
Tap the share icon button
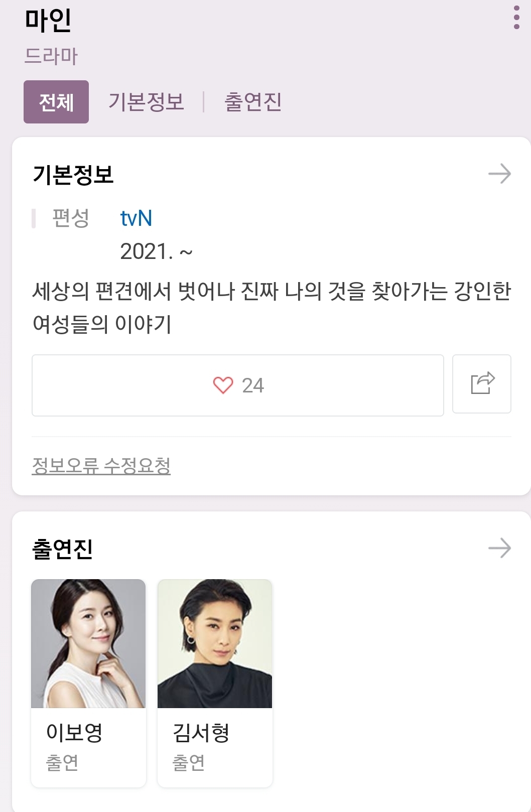pyautogui.click(x=482, y=384)
